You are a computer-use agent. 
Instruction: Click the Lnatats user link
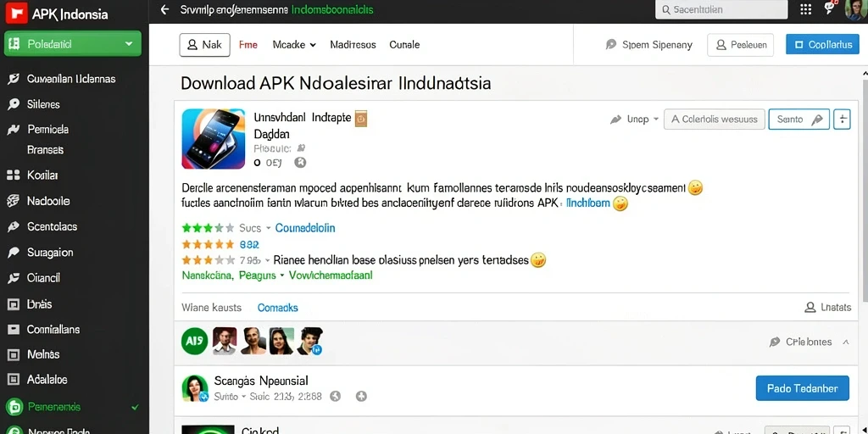pyautogui.click(x=828, y=307)
